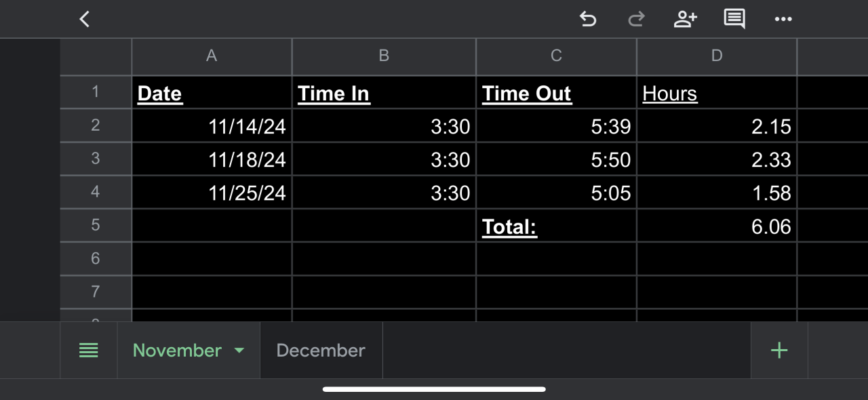Screen dimensions: 868x400
Task: Click the redo arrow icon
Action: click(x=636, y=19)
